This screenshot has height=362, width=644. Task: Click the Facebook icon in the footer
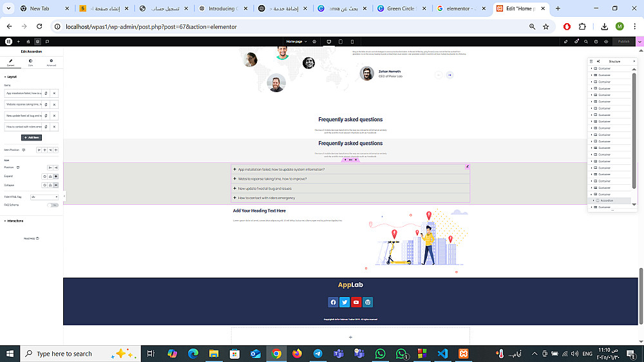(x=333, y=303)
